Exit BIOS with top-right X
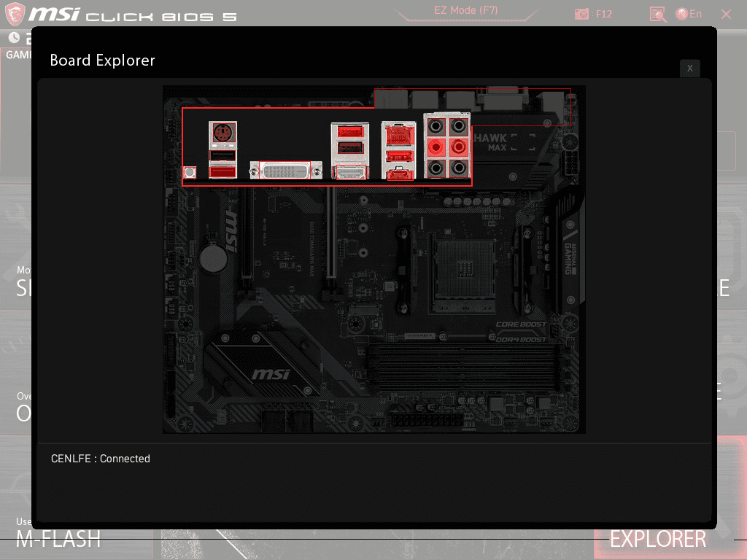This screenshot has width=747, height=560. coord(726,15)
